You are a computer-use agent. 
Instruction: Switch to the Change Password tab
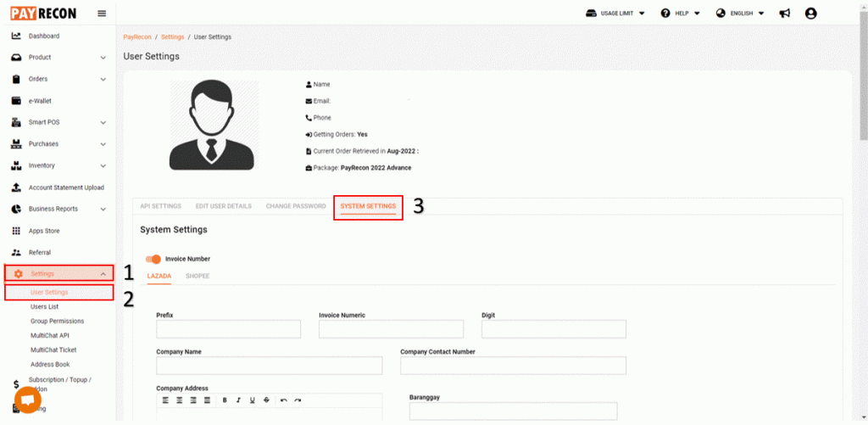(x=296, y=206)
